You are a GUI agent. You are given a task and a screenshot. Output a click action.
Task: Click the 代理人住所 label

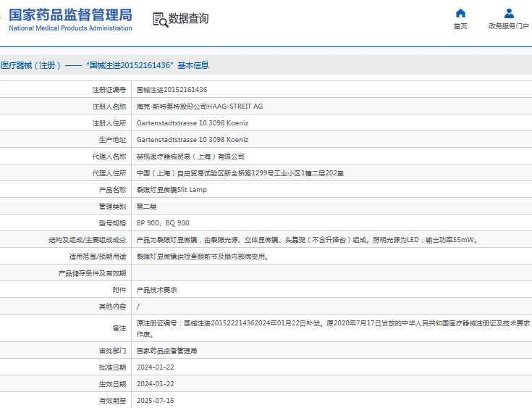point(109,173)
